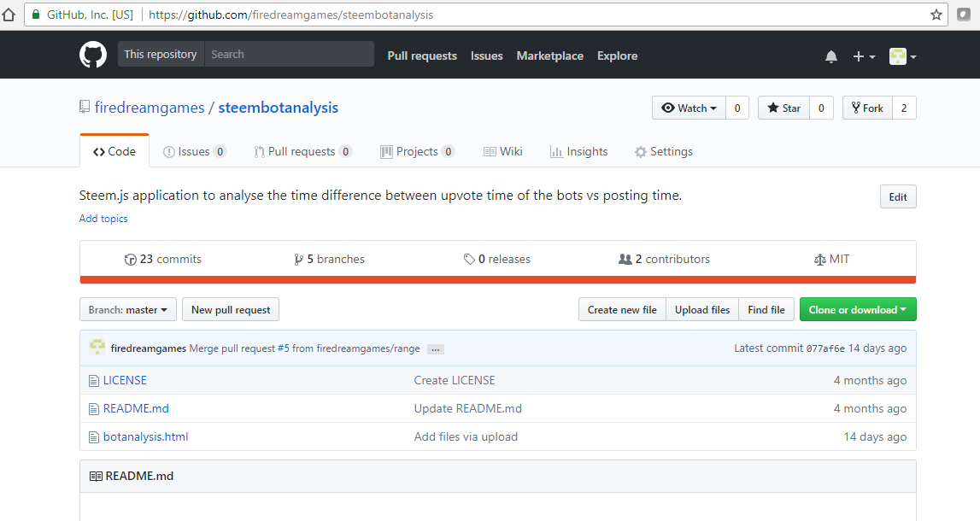Viewport: 980px width, 521px height.
Task: Click the README.md header book icon
Action: click(x=96, y=476)
